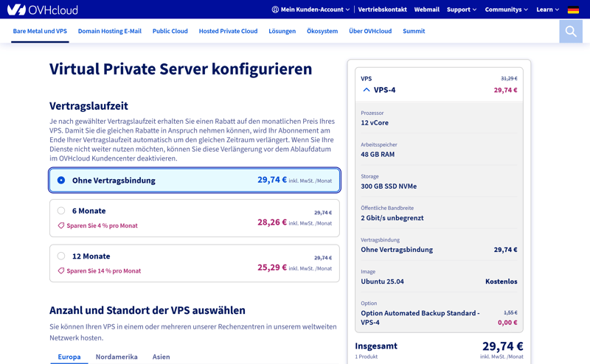Collapse VPS-4 summary with chevron icon

tap(367, 90)
